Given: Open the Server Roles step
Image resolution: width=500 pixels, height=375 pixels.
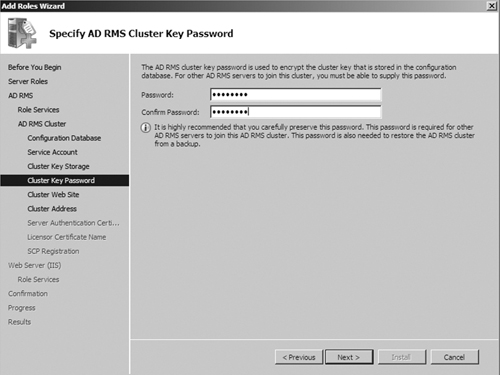Looking at the screenshot, I should pos(28,81).
